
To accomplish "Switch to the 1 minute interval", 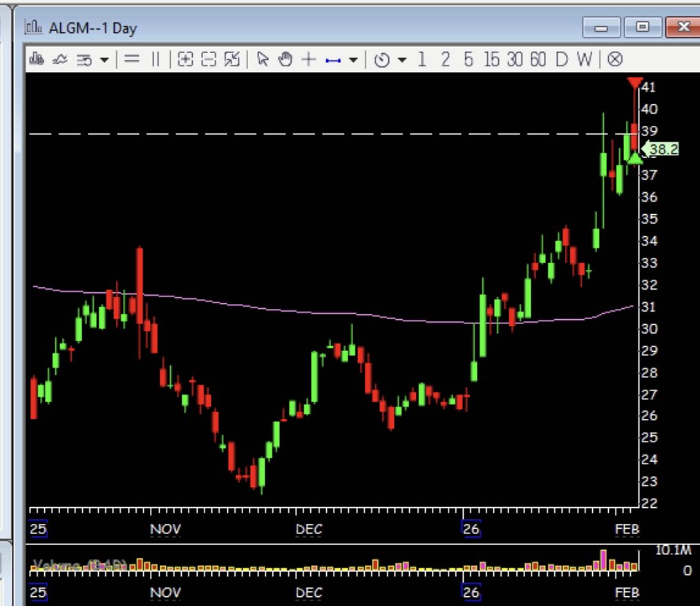I will [x=422, y=59].
